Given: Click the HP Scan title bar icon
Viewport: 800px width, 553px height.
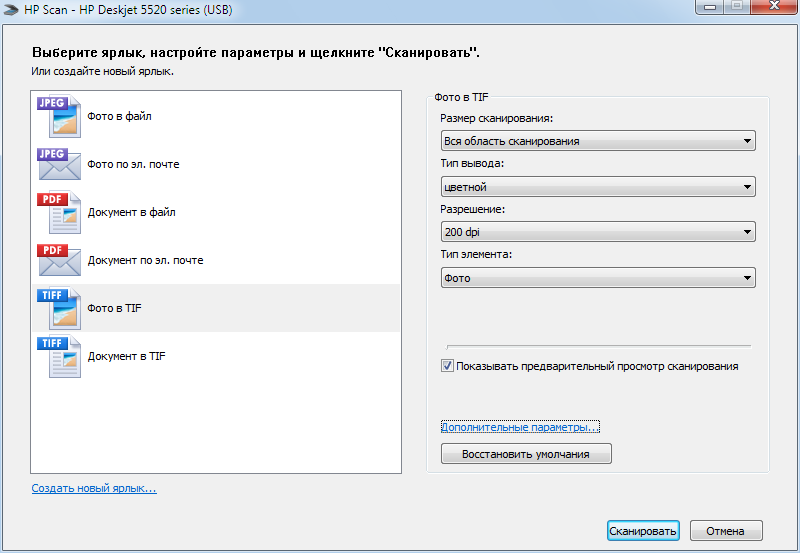Looking at the screenshot, I should (12, 9).
